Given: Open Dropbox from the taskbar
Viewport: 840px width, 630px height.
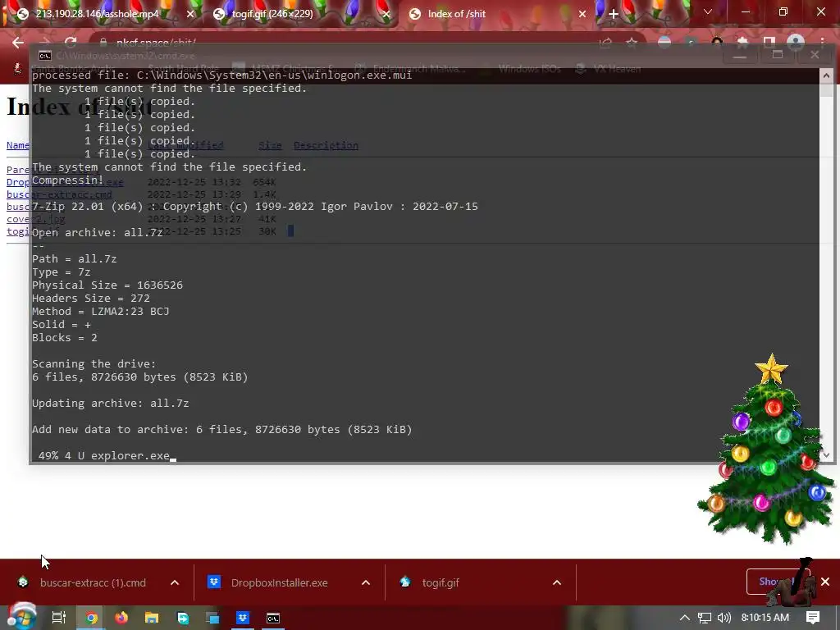Looking at the screenshot, I should pos(243,618).
